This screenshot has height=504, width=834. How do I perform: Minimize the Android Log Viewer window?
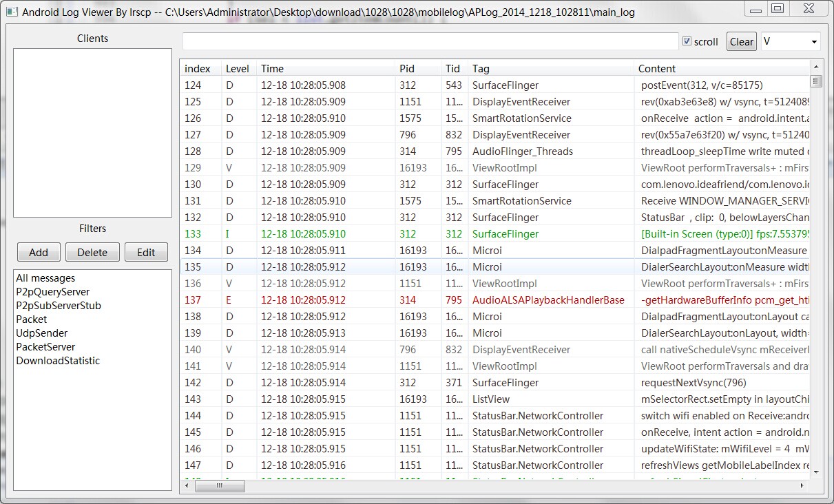click(x=756, y=9)
